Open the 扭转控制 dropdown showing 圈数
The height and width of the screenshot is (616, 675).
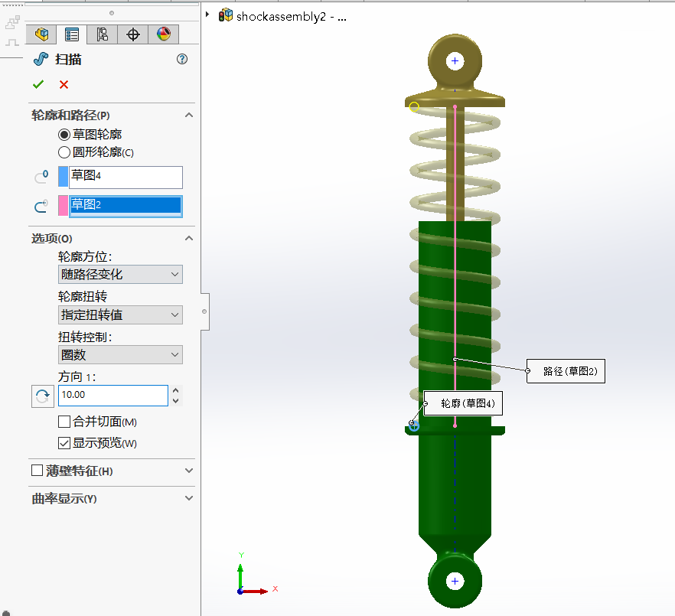tap(120, 355)
